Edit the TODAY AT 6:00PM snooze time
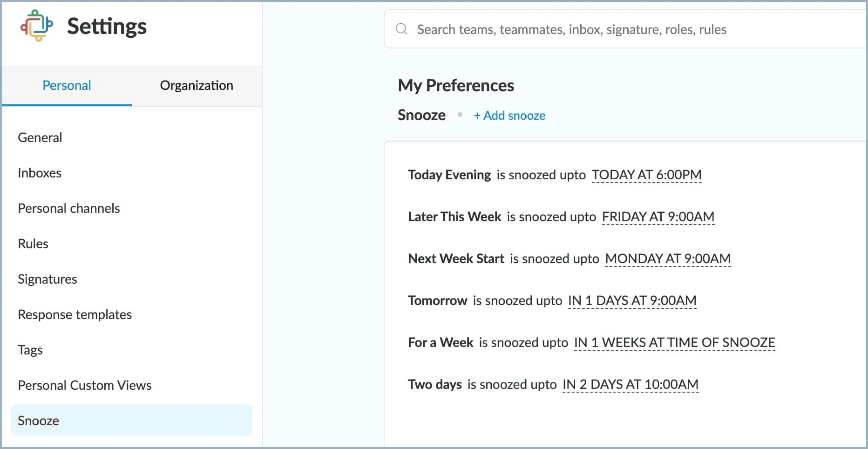868x449 pixels. tap(646, 175)
